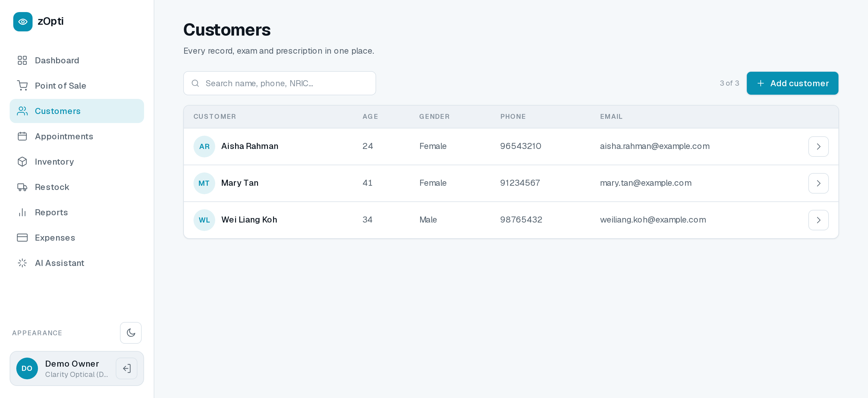This screenshot has width=868, height=398.
Task: Open the Appointments section
Action: [77, 136]
